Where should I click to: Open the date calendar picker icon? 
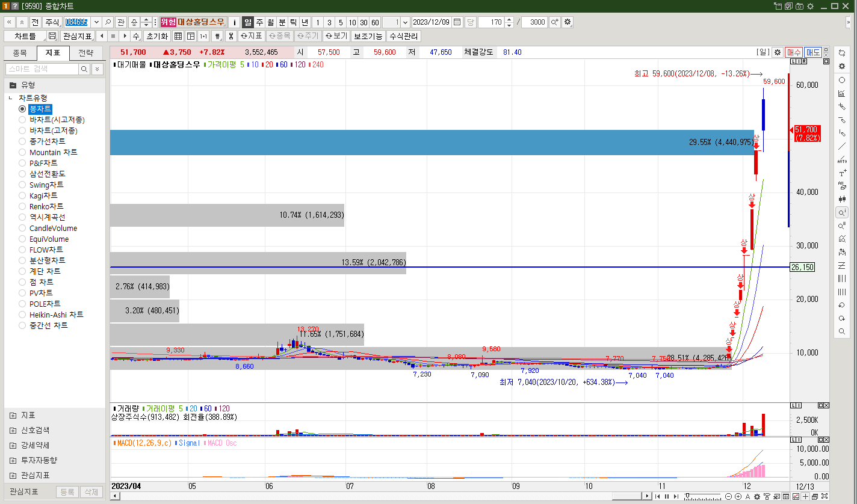click(x=457, y=22)
